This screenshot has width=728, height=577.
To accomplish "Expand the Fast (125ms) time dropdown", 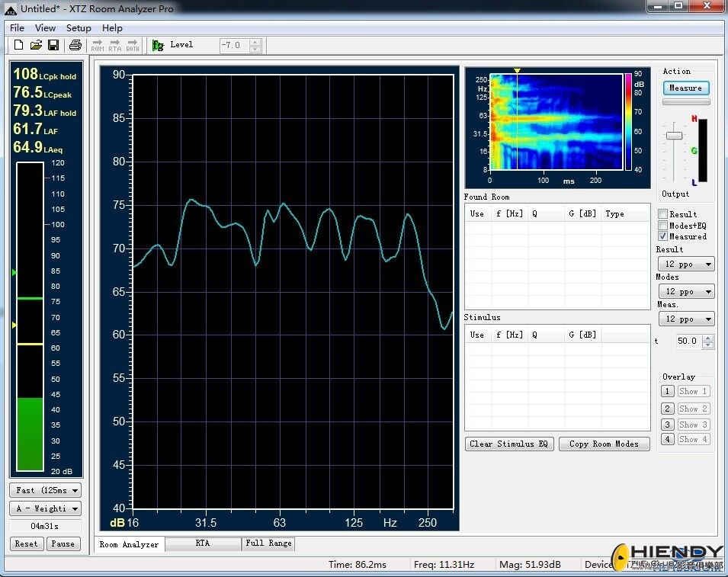I will tap(46, 490).
